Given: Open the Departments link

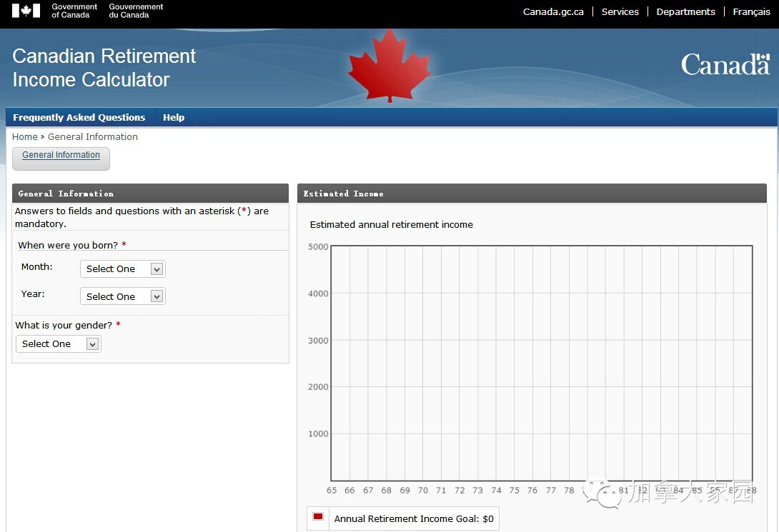Looking at the screenshot, I should 685,11.
